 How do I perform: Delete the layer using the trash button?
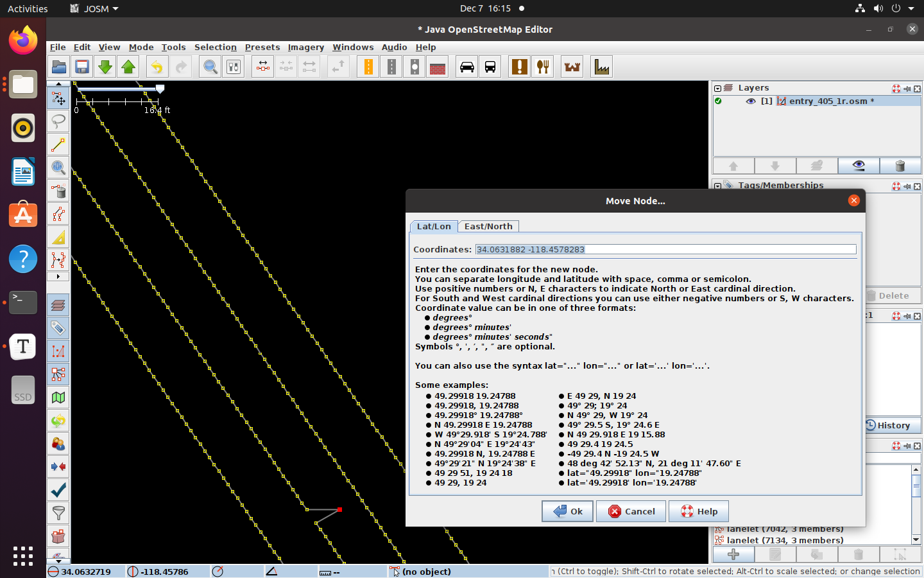(x=900, y=166)
